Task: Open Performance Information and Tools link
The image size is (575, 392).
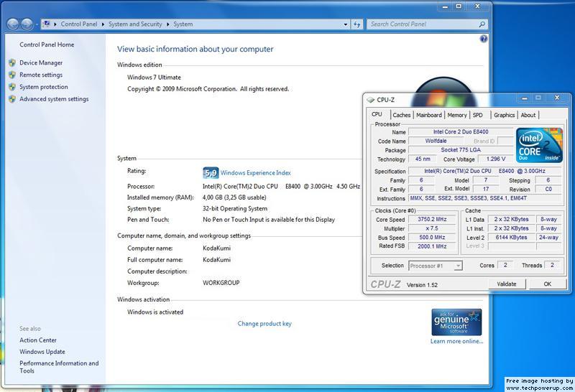Action: tap(59, 367)
